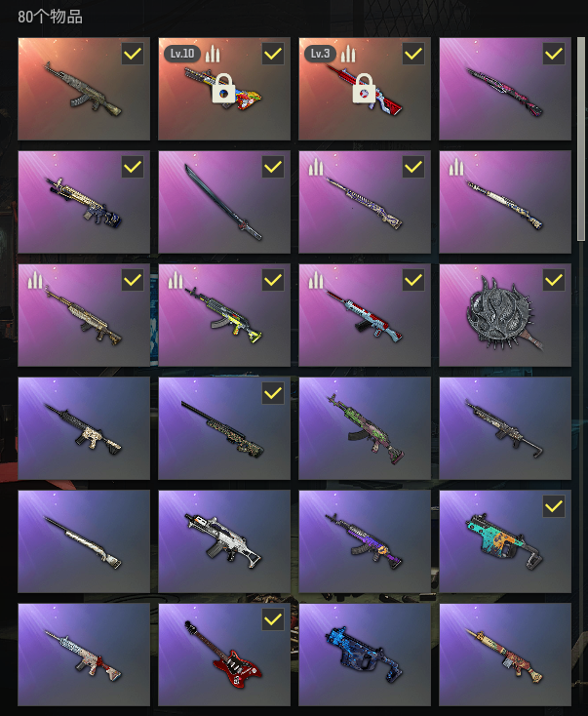Uncheck the red guitar checkbox
The image size is (588, 716).
click(x=273, y=619)
